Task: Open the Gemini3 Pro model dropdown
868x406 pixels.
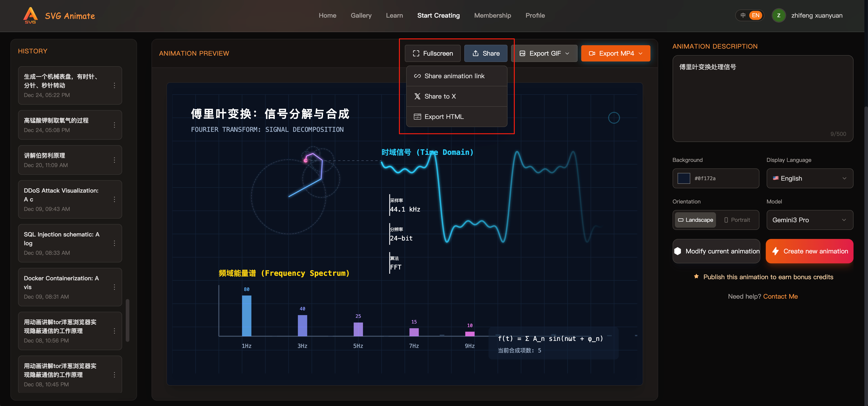Action: pyautogui.click(x=809, y=220)
